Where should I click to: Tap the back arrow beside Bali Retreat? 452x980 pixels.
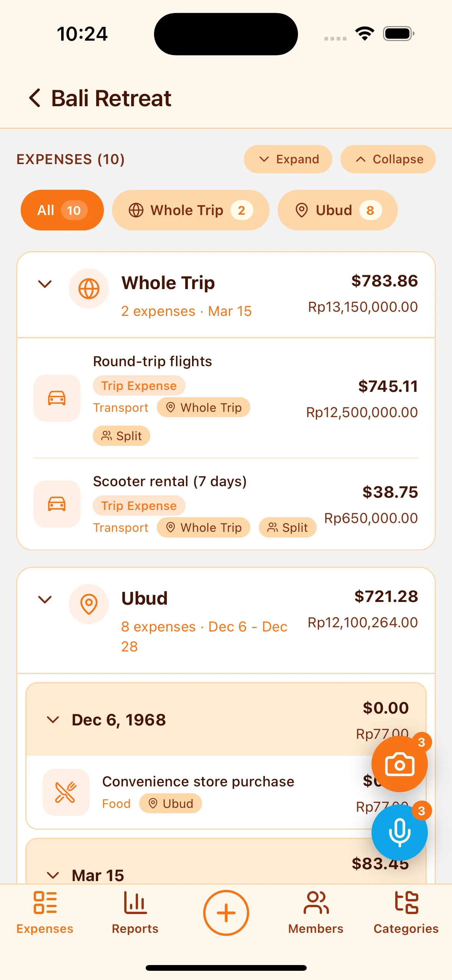coord(35,98)
